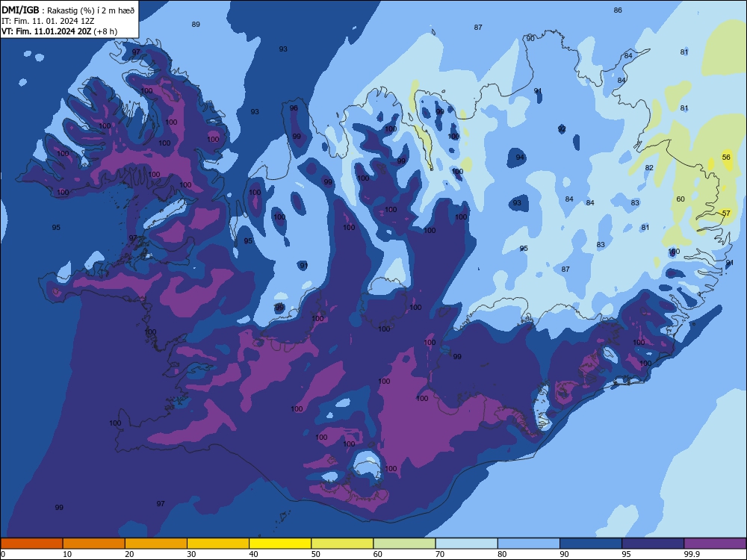Click the '94' humidity value on the map
Viewport: 747px width, 560px height.
point(520,157)
